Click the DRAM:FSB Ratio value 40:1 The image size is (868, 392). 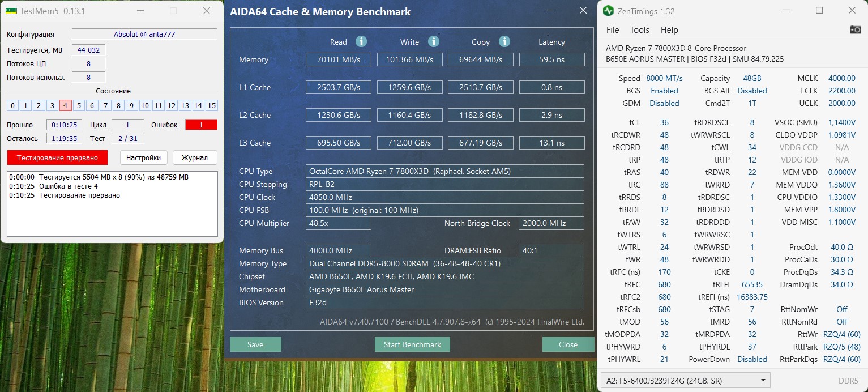point(551,250)
